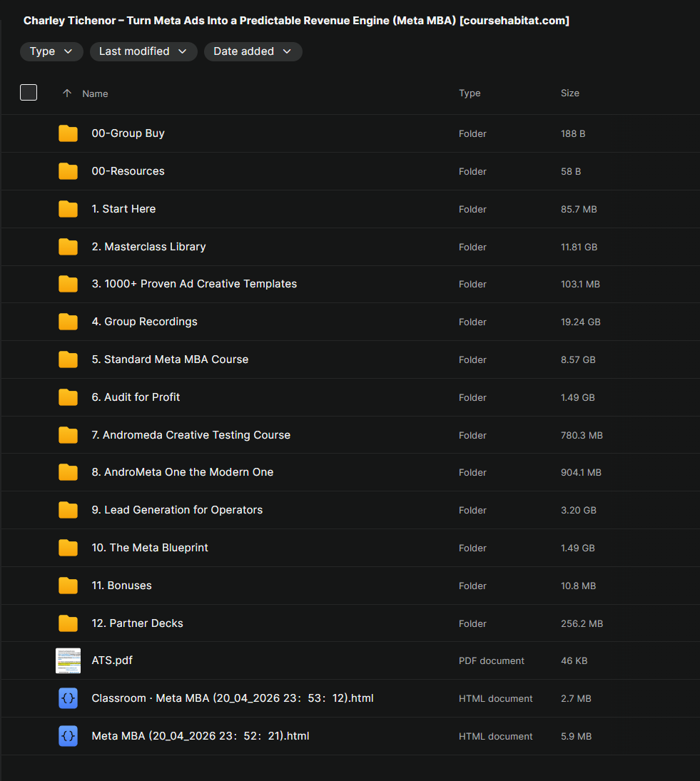Click the 4. Group Recordings folder icon

click(x=68, y=322)
